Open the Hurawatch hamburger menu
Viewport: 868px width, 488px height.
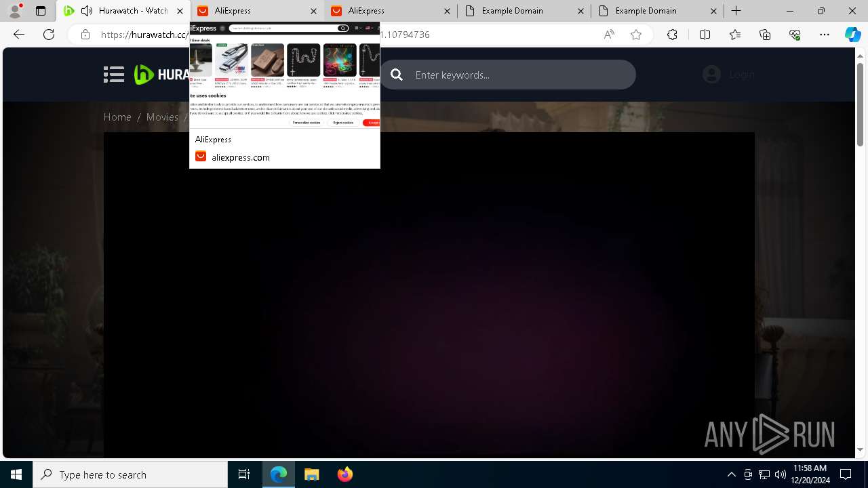(114, 75)
